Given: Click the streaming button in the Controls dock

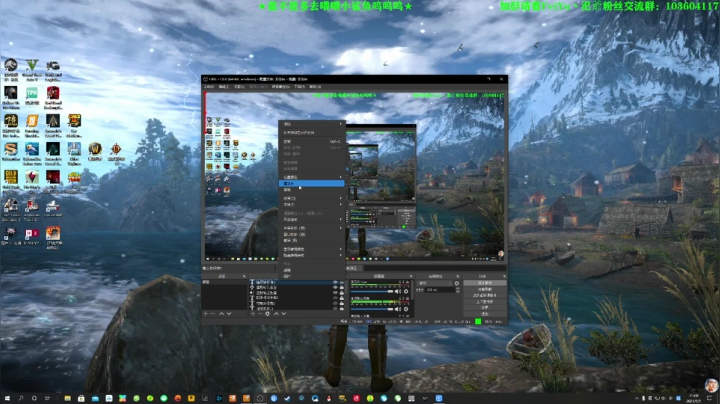Looking at the screenshot, I should click(485, 283).
